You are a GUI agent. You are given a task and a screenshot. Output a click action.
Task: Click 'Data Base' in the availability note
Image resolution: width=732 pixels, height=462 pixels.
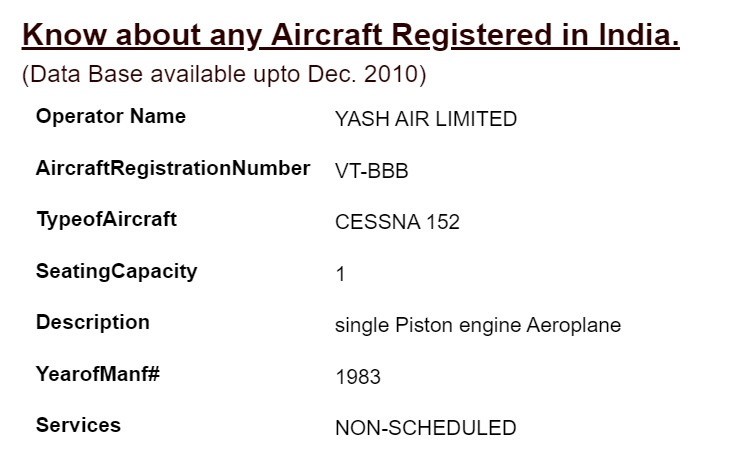point(74,75)
